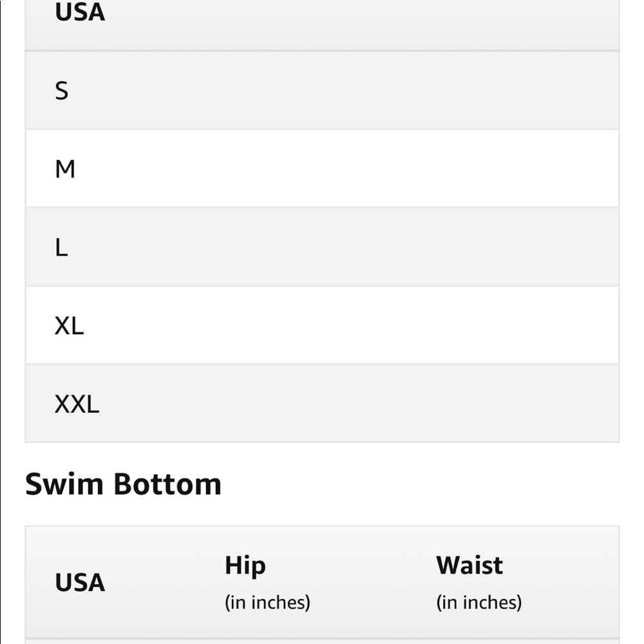Click the top table's header row
644x644 pixels.
pos(322,25)
